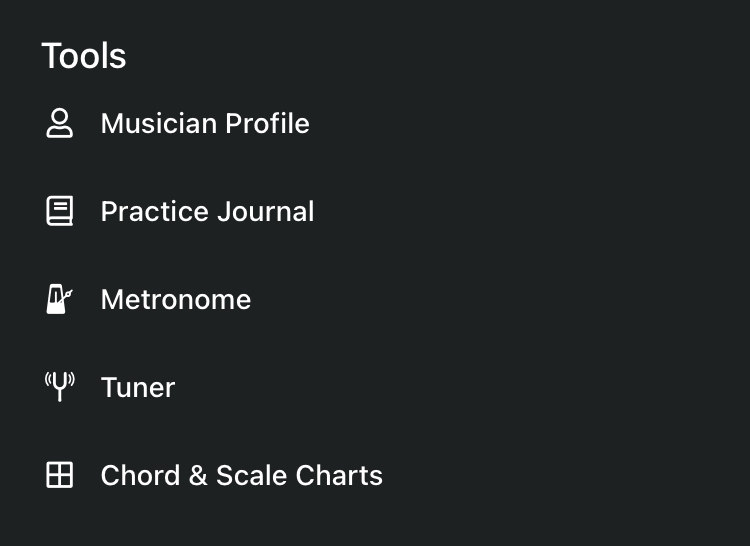
Task: Pick the user silhouette icon under Tools
Action: [59, 123]
